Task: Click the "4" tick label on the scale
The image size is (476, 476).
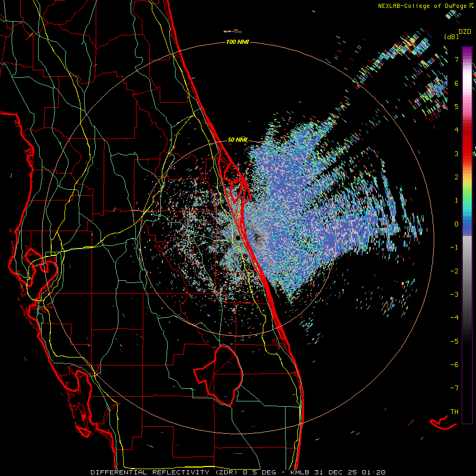Action: coord(456,130)
